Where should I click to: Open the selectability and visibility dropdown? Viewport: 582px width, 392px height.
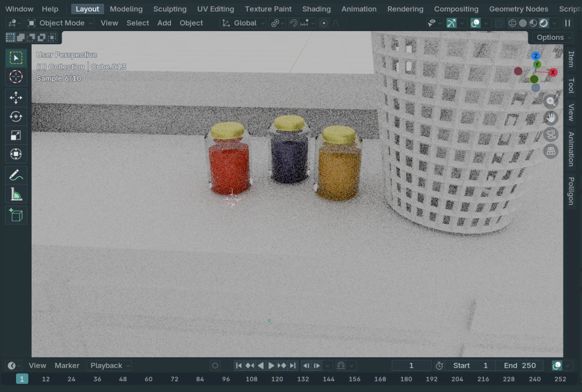(434, 23)
